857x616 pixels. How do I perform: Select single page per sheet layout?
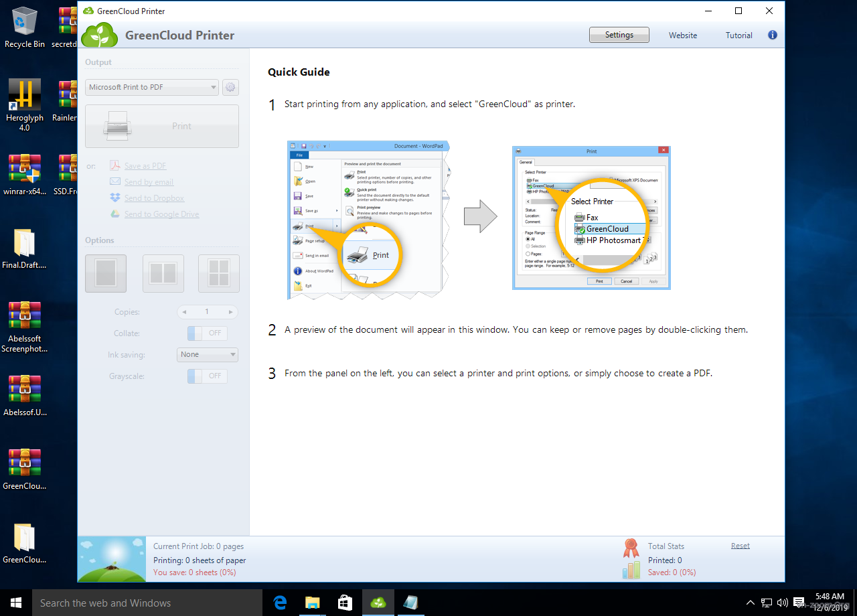click(106, 273)
